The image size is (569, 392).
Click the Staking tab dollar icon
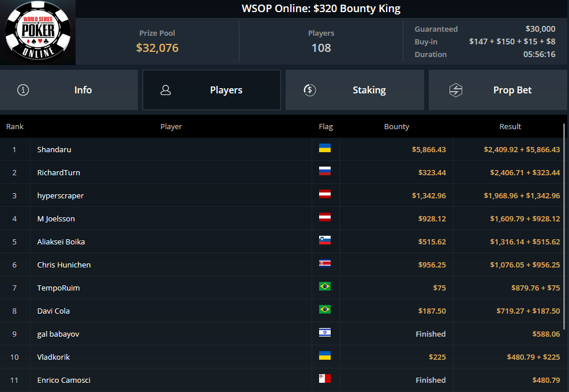309,90
